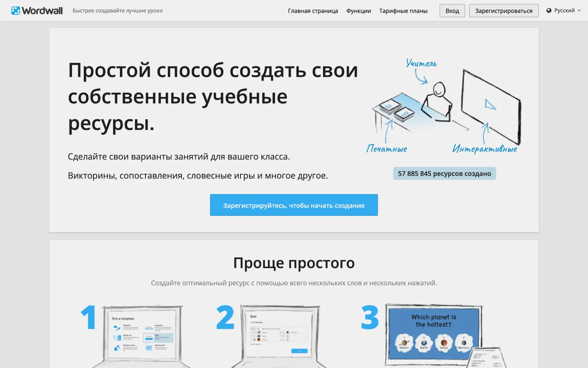Click the Wordwall logo icon
Viewport: 588px width, 368px height.
tap(16, 11)
